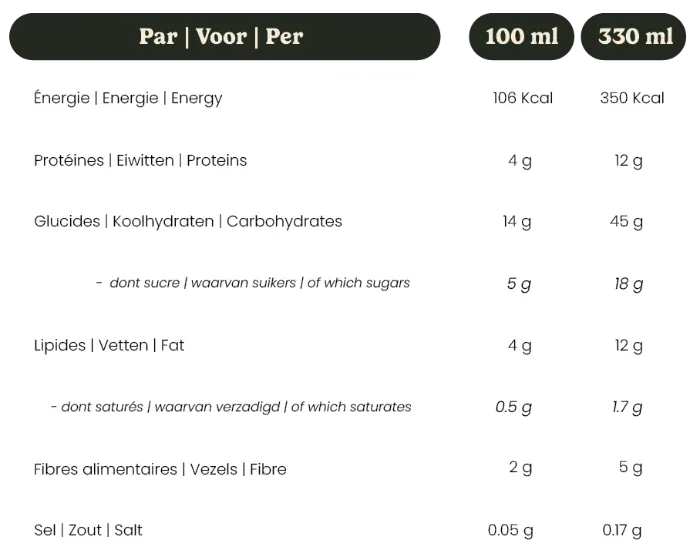Select the Fibres alimentaires | Vezels | Fibre row

click(x=160, y=469)
